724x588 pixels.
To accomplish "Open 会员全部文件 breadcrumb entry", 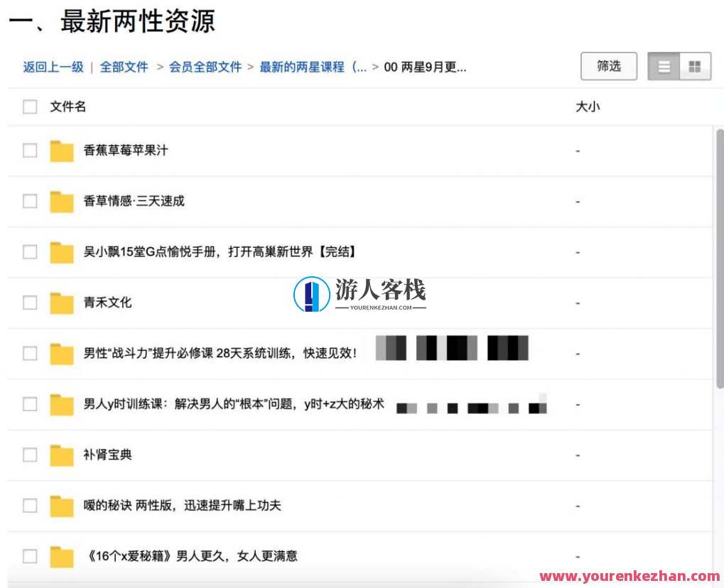I will point(205,67).
